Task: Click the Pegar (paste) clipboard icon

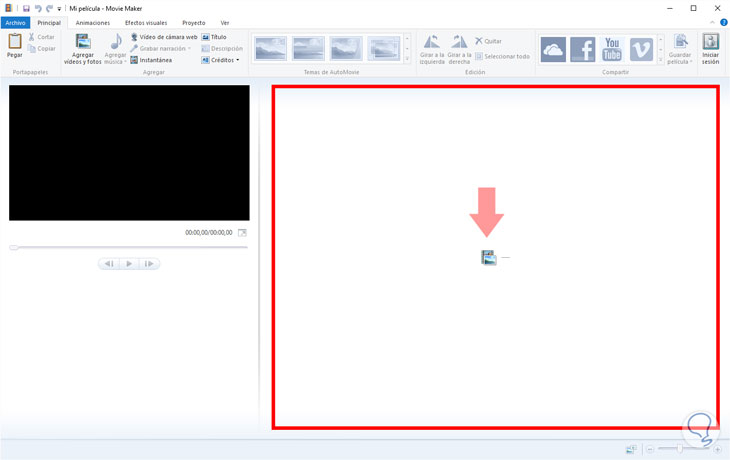Action: coord(14,41)
